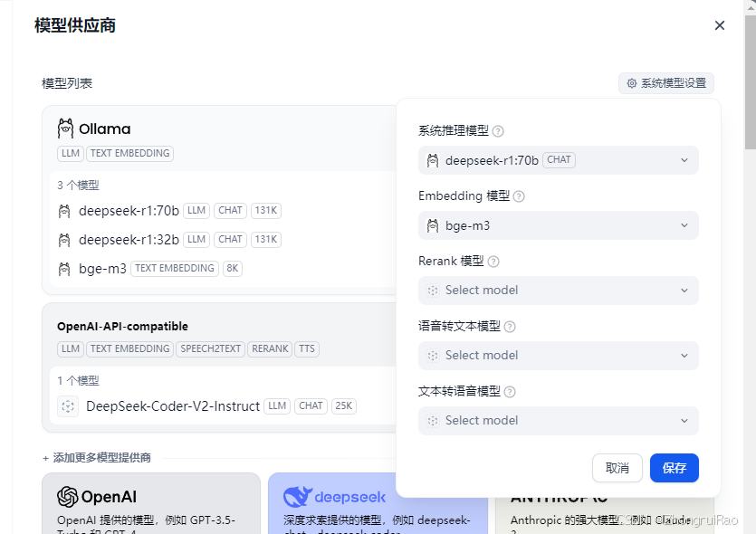Click the 131K tag beside deepseek-r1:70b
The width and height of the screenshot is (756, 534).
pyautogui.click(x=266, y=211)
